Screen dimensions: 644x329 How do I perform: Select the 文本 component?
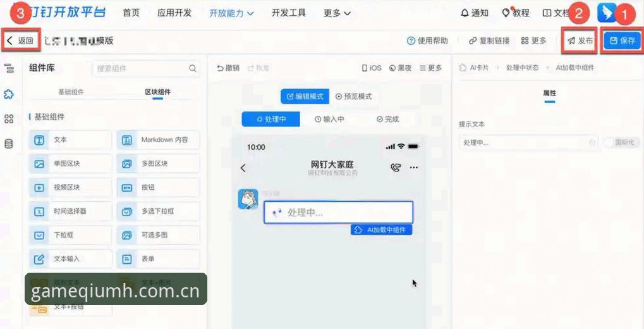point(70,140)
